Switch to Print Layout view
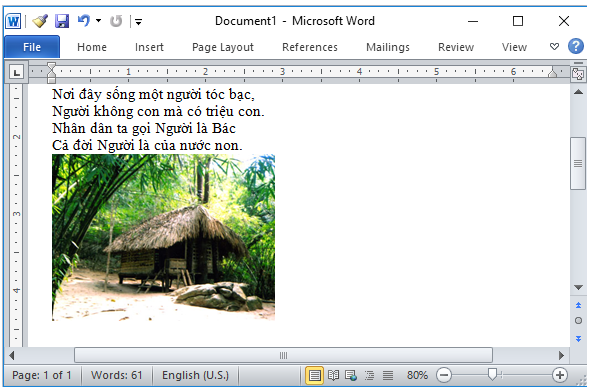593x388 pixels. tap(314, 375)
